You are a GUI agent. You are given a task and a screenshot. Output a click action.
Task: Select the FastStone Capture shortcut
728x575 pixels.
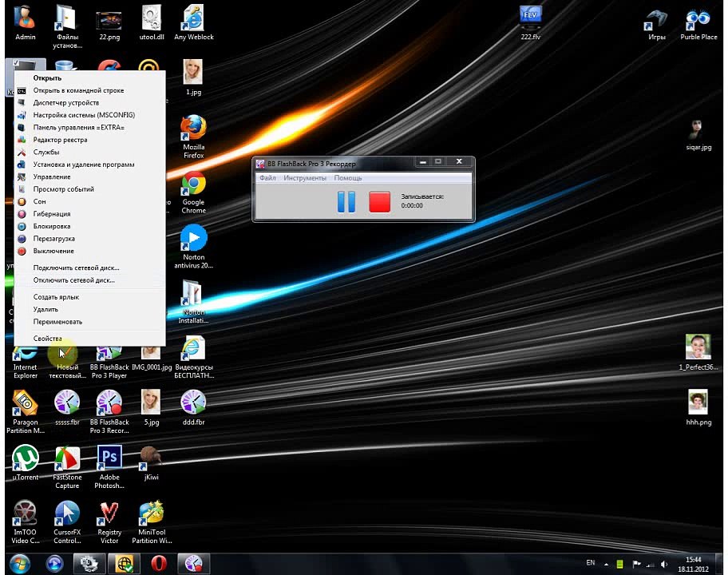tap(67, 466)
